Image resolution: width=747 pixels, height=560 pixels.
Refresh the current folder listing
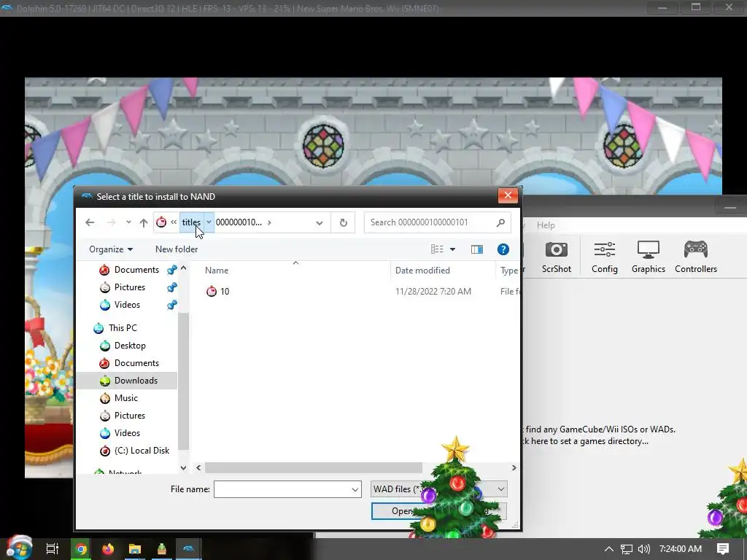point(343,222)
